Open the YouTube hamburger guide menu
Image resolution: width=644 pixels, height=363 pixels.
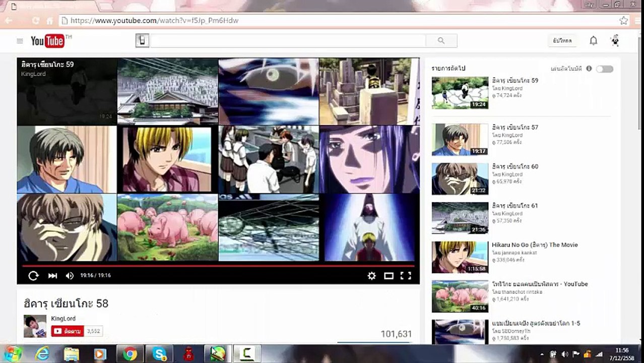pos(20,41)
